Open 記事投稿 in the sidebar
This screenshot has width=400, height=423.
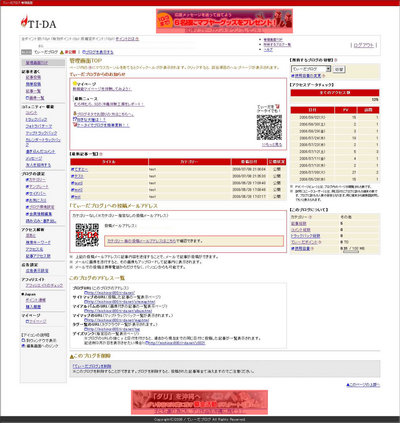[x=33, y=77]
